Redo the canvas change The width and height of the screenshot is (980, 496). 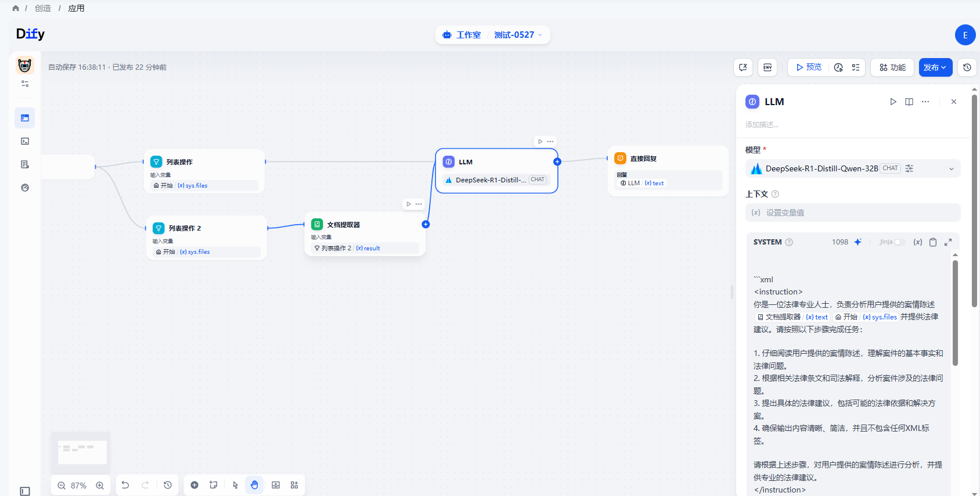coord(146,485)
